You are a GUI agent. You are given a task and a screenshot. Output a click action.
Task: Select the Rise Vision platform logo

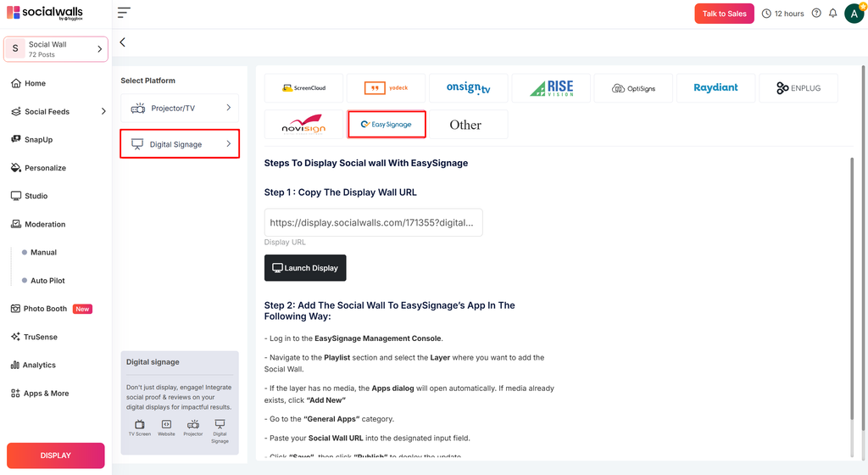tap(551, 88)
